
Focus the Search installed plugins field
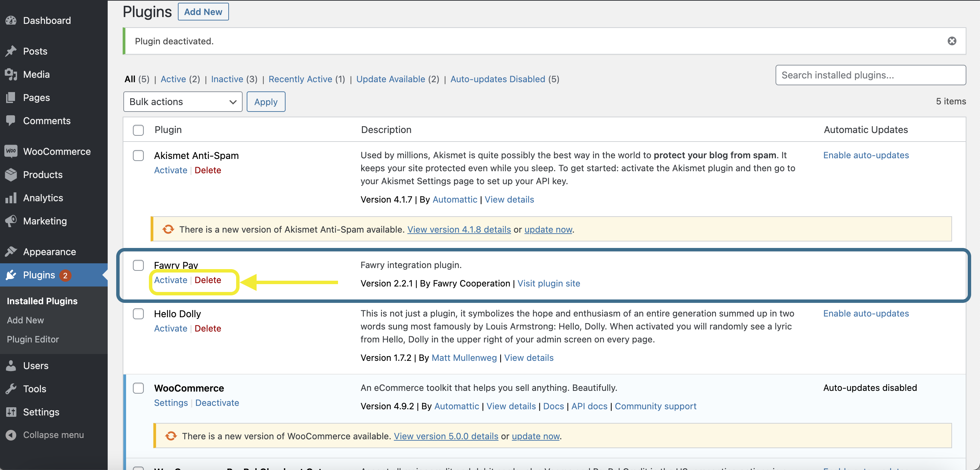[870, 75]
